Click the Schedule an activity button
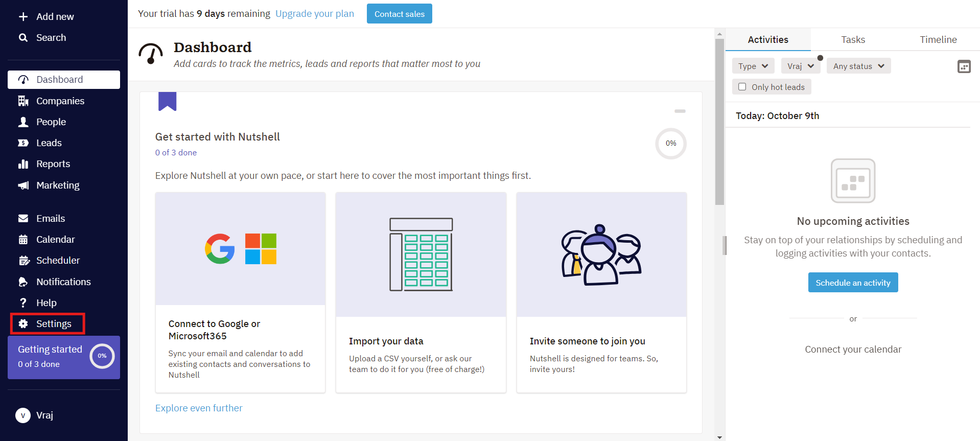Viewport: 980px width, 441px height. (x=853, y=283)
